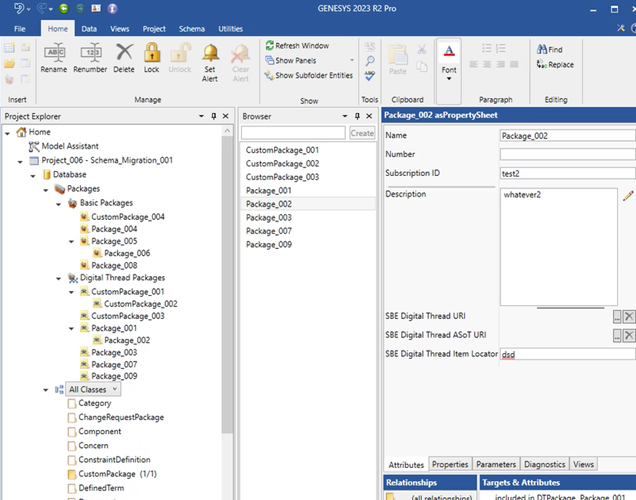
Task: Pin the Project Explorer panel
Action: 215,117
